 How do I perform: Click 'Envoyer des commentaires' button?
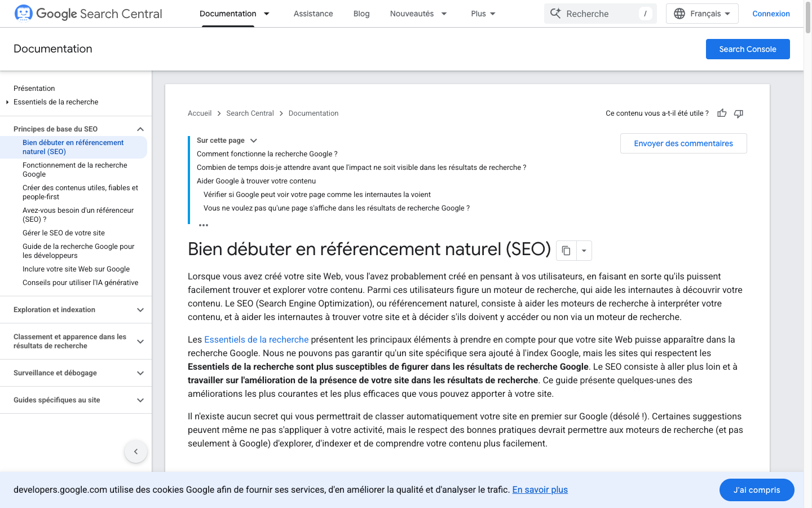click(x=683, y=143)
